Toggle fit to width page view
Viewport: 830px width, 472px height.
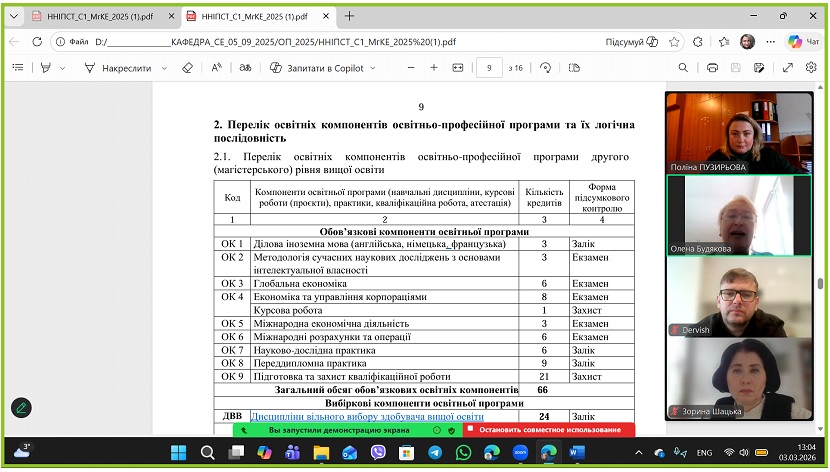pos(458,68)
